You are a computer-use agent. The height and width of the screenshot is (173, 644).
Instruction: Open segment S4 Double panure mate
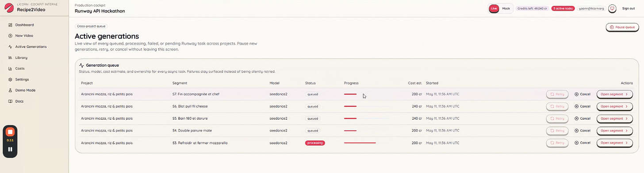614,131
